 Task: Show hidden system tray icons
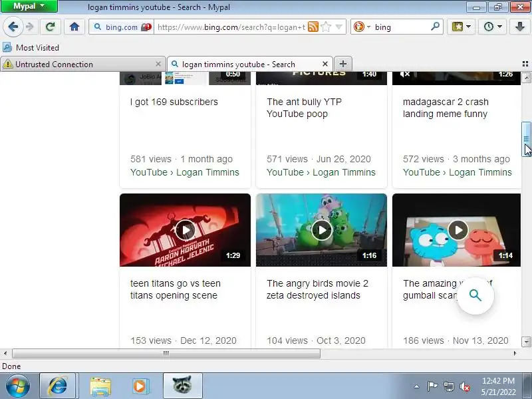[x=417, y=386]
